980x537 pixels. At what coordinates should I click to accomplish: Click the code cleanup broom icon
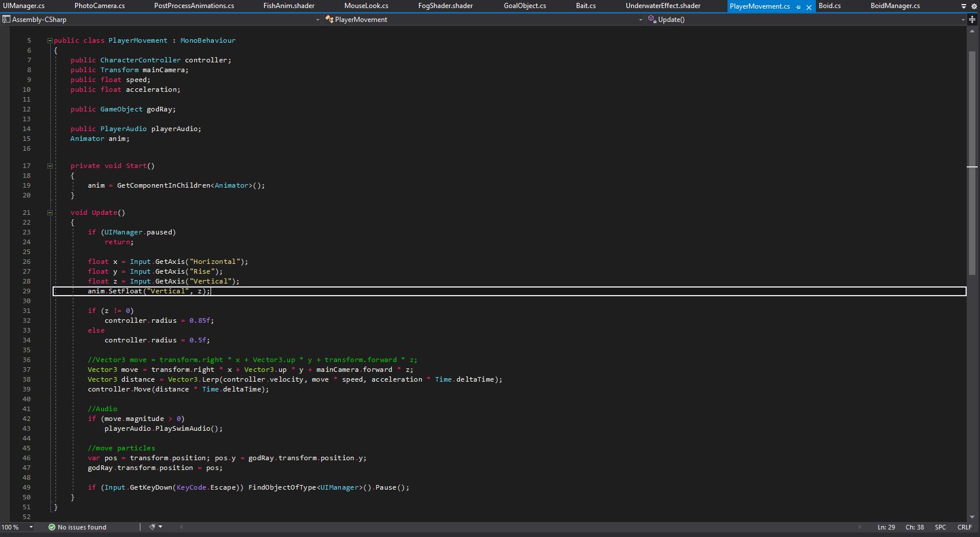152,527
